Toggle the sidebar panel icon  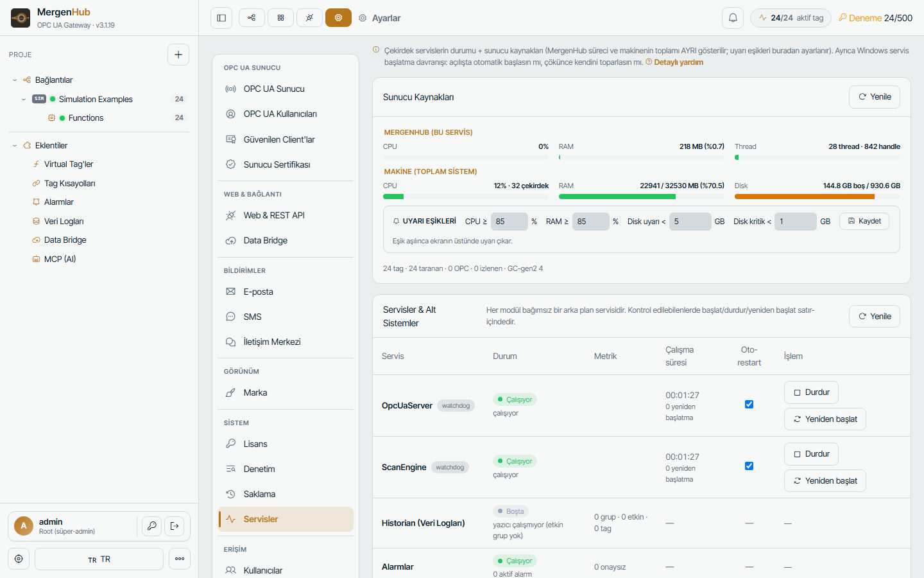click(221, 18)
